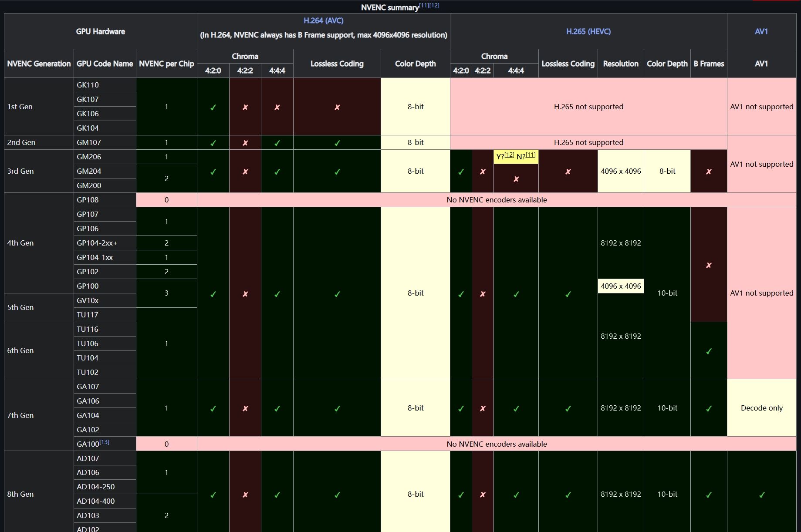Select the TU102 code name cell
801x532 pixels.
tap(105, 372)
